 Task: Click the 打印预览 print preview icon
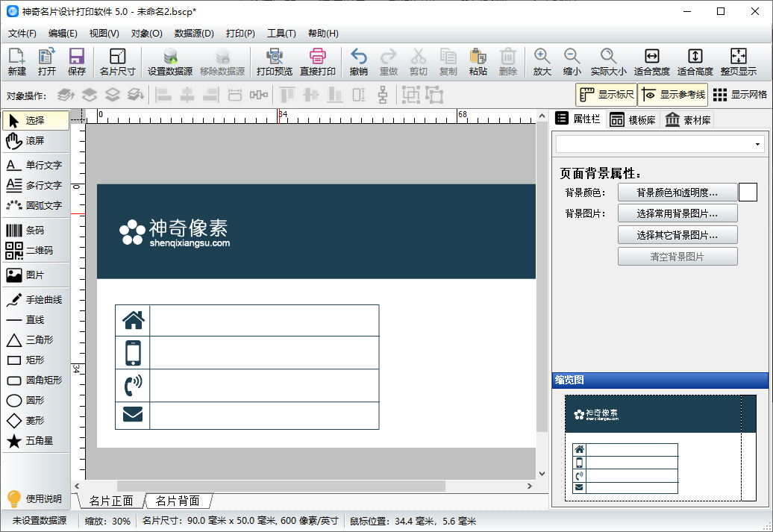coord(274,62)
